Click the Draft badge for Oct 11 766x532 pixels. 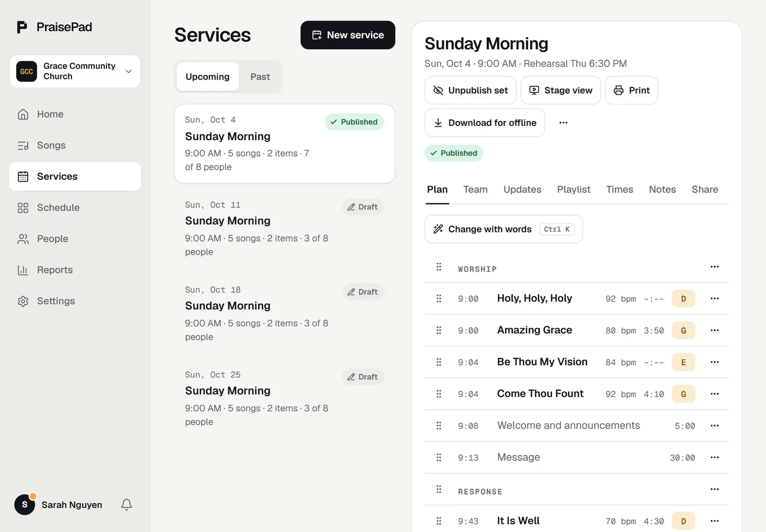coord(362,207)
